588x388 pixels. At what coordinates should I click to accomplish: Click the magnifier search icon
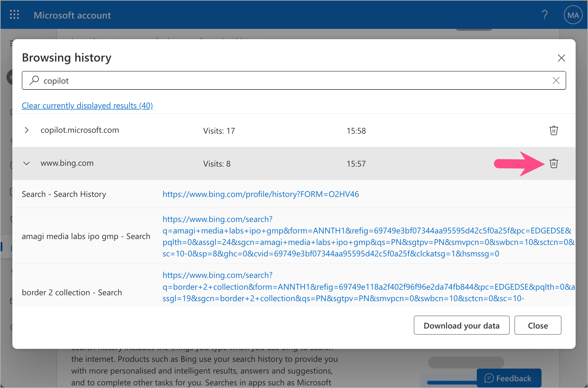coord(34,80)
